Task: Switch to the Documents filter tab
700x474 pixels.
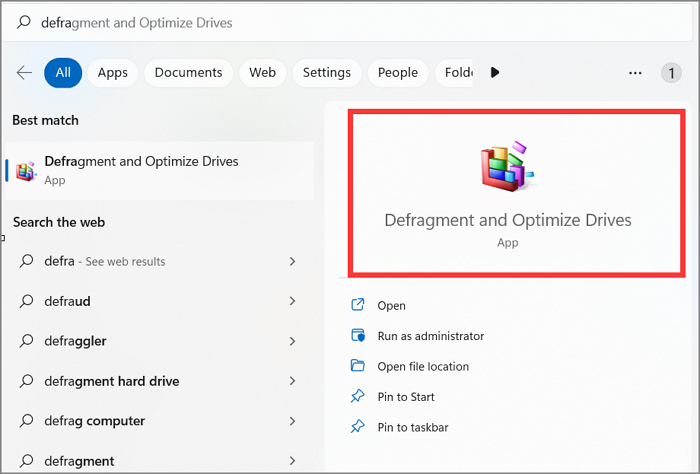Action: coord(188,72)
